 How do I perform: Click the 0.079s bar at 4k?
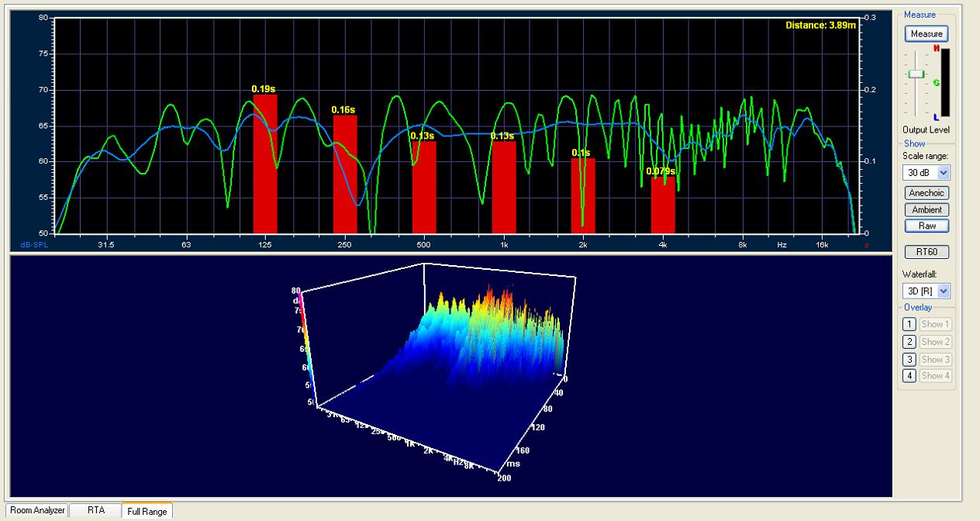pyautogui.click(x=663, y=205)
